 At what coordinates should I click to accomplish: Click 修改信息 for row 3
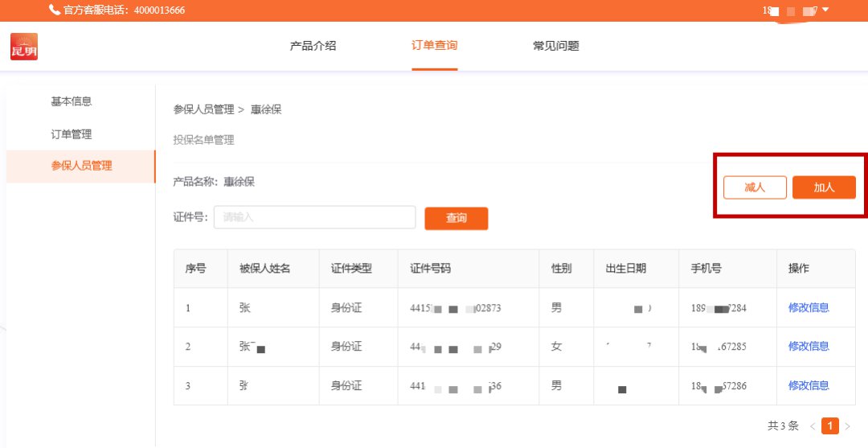coord(809,385)
